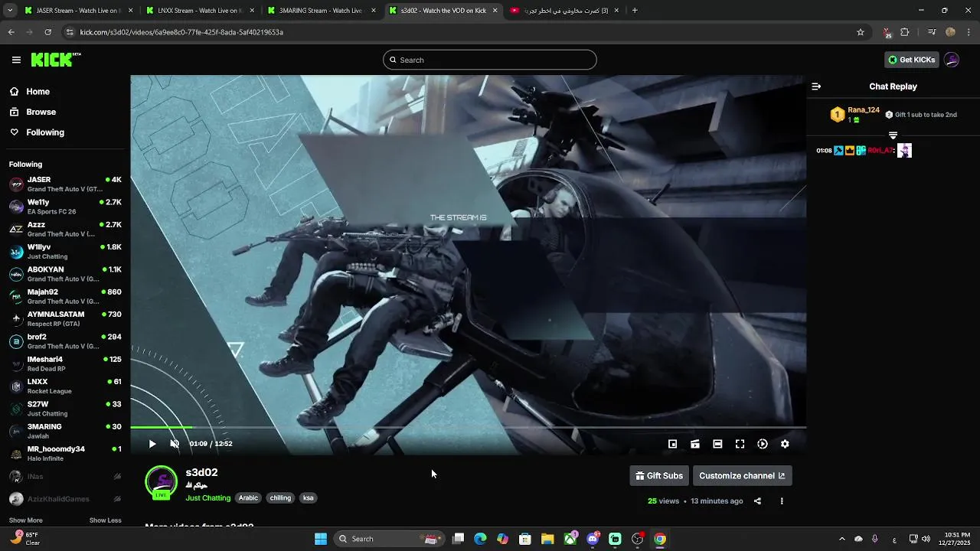Open the user profile avatar menu
Screen dimensions: 980x551
point(952,60)
